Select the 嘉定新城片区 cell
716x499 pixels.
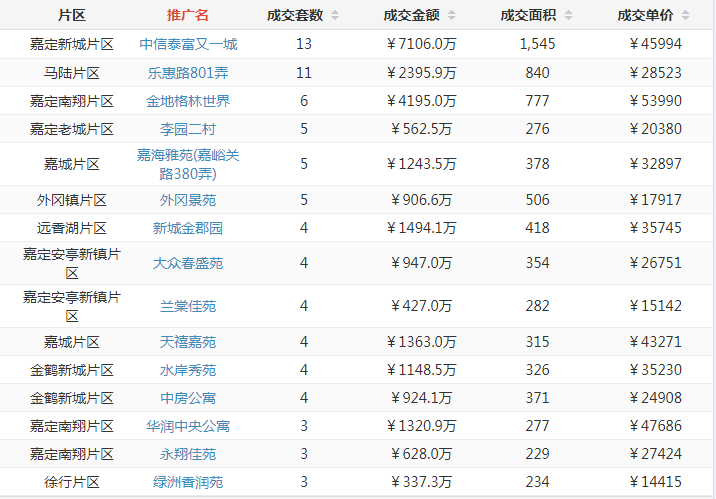point(72,44)
